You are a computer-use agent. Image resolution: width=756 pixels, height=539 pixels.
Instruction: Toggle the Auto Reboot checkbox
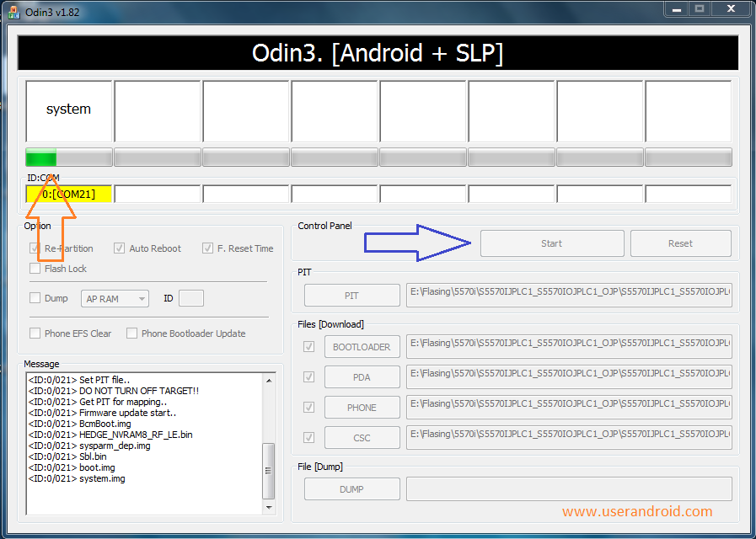coord(119,248)
